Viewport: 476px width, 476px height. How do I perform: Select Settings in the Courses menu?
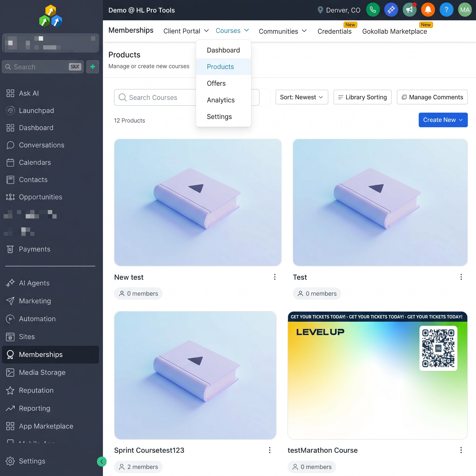223,116
